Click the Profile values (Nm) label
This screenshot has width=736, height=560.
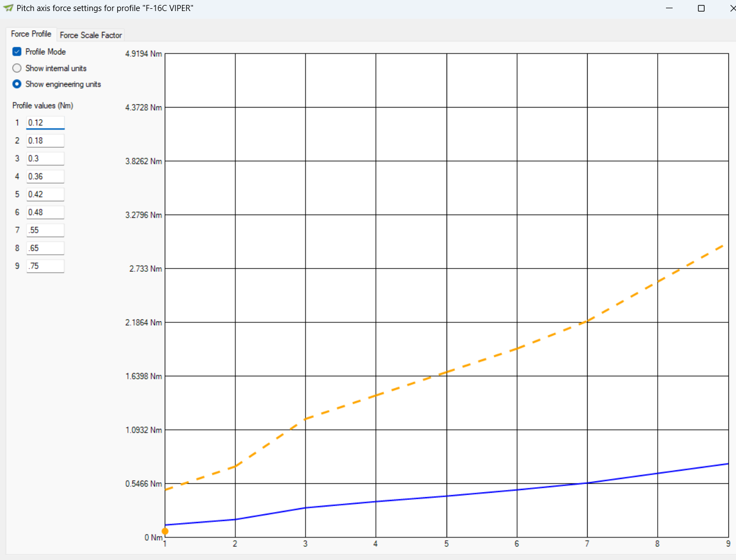pos(43,106)
